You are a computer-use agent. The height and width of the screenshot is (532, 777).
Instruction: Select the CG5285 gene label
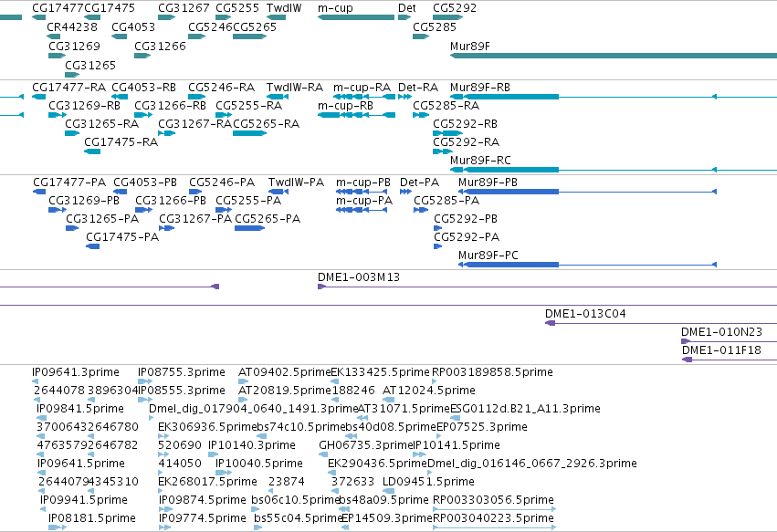click(x=435, y=26)
